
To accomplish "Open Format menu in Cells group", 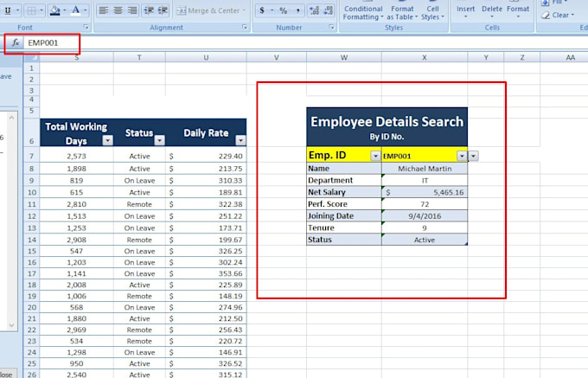I will click(518, 11).
